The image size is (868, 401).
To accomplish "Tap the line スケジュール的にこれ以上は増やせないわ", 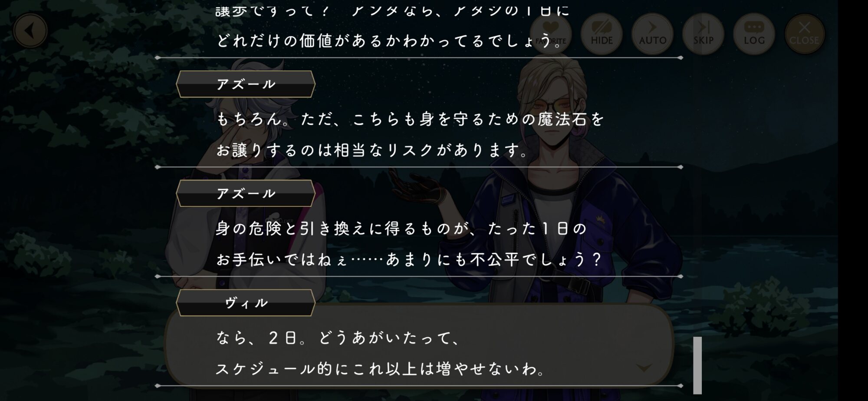I will [x=381, y=369].
